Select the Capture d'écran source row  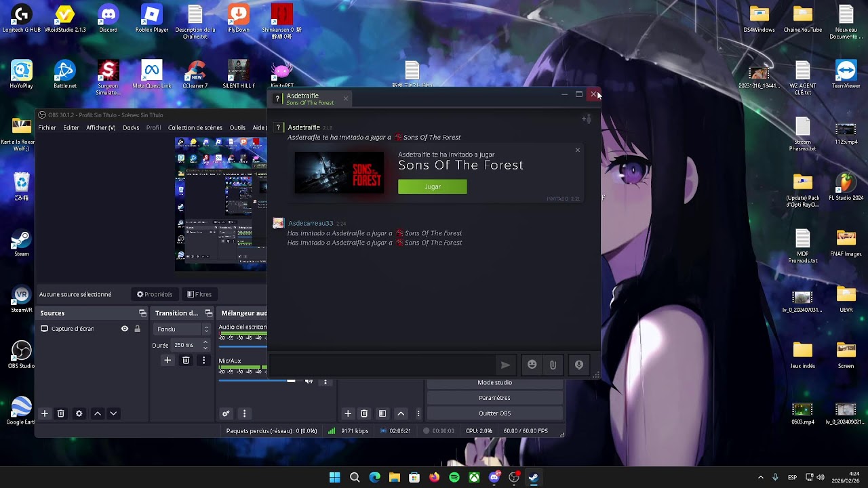93,329
